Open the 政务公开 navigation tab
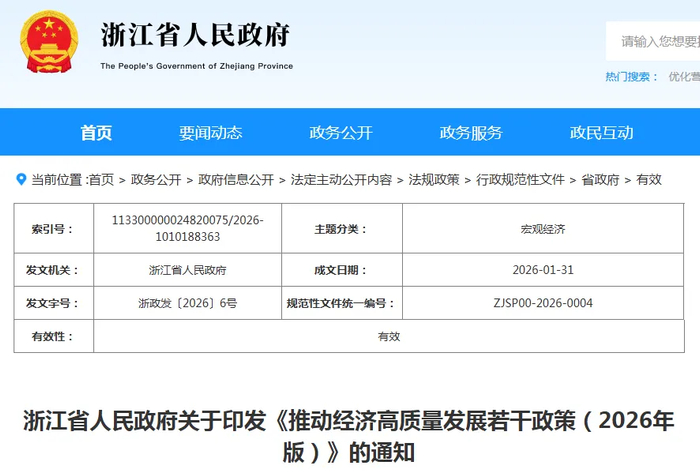 point(341,133)
